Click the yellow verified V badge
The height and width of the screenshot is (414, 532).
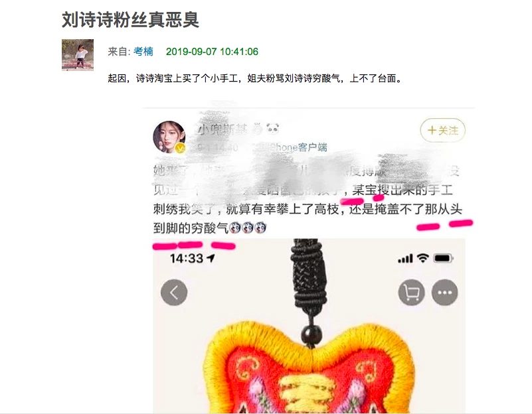[x=181, y=148]
